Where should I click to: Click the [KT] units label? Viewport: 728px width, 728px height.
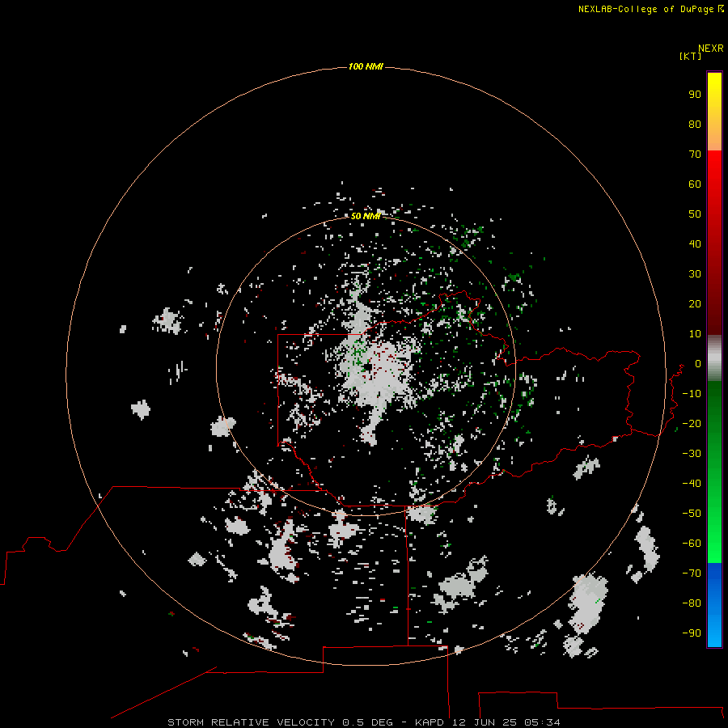(691, 56)
